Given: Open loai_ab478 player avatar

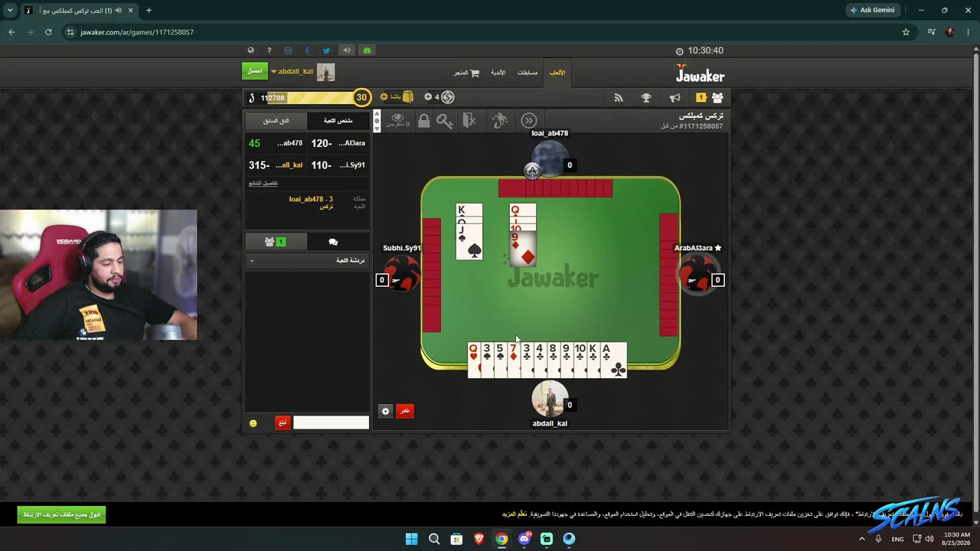Looking at the screenshot, I should click(x=550, y=159).
